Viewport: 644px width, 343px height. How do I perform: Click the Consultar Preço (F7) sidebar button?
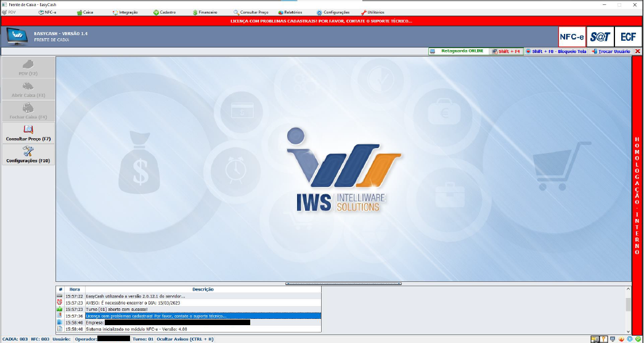click(x=28, y=133)
